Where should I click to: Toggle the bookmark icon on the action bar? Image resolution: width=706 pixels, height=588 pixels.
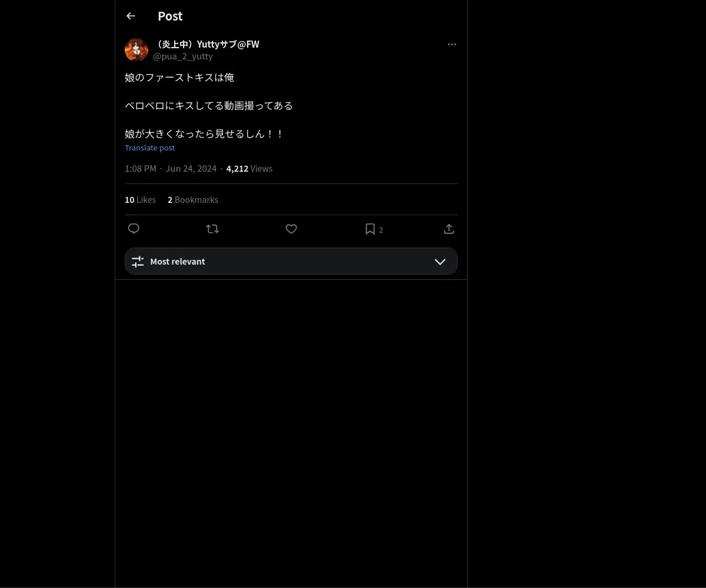click(x=370, y=229)
